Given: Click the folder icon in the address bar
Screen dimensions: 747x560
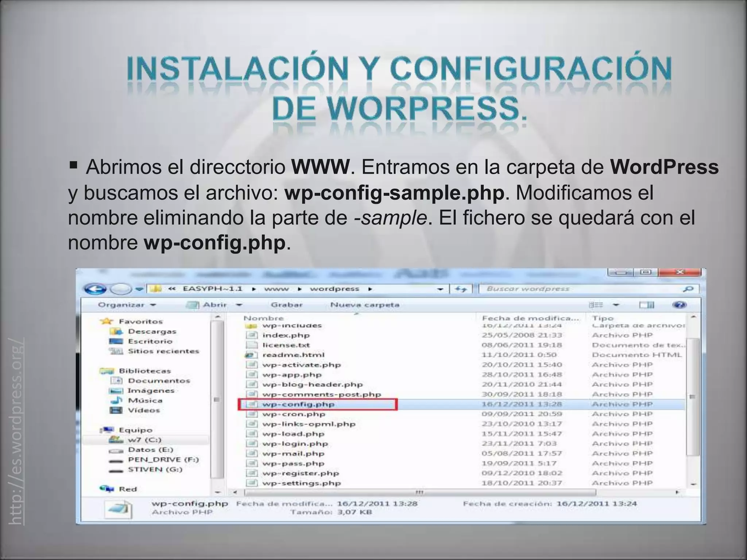Looking at the screenshot, I should (x=156, y=289).
